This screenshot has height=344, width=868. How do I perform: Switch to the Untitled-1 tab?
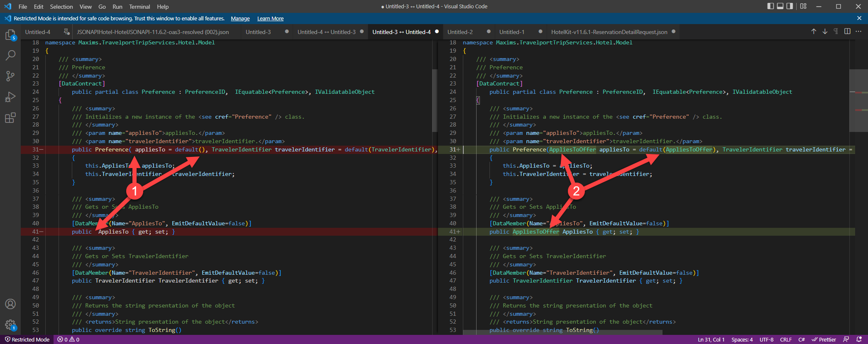tap(512, 32)
